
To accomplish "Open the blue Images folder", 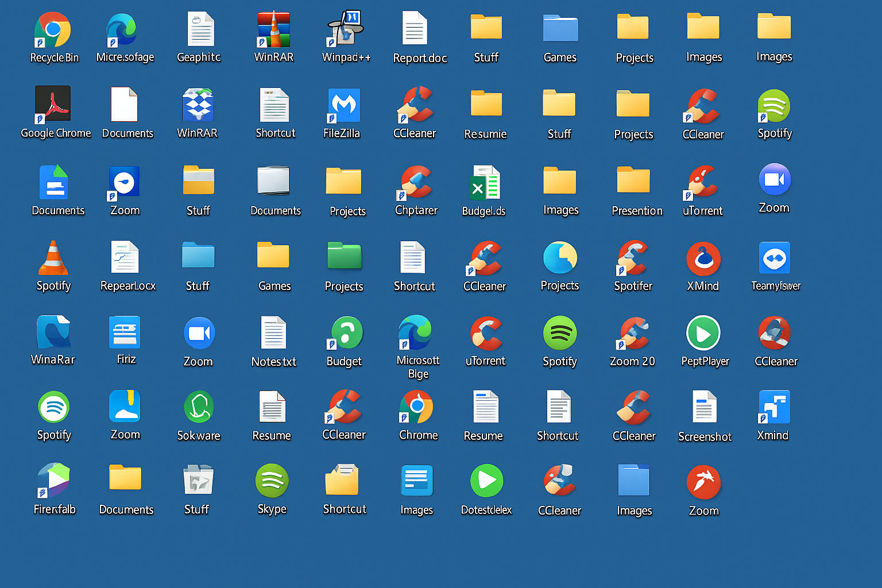I will (634, 480).
